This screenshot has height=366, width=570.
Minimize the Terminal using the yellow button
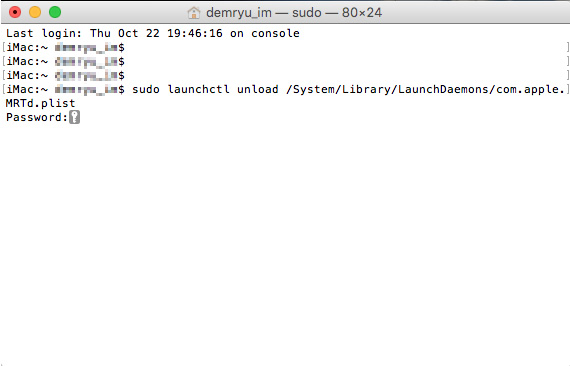coord(35,12)
